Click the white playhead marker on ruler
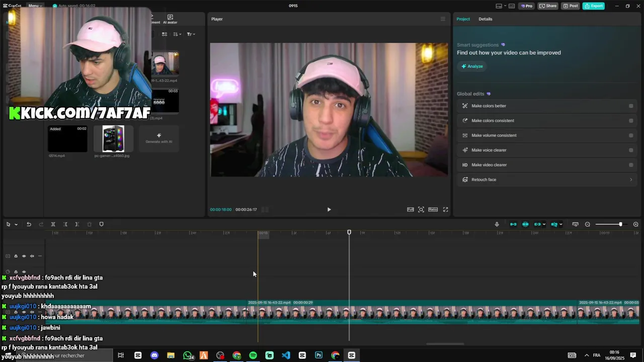The width and height of the screenshot is (644, 362). 349,232
